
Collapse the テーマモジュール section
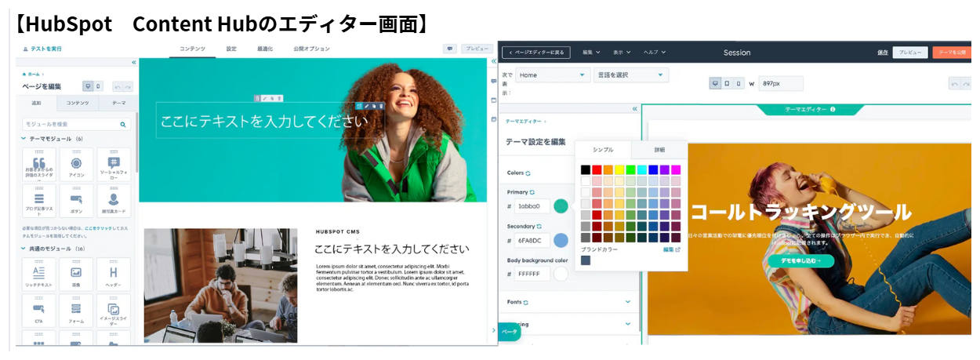24,139
